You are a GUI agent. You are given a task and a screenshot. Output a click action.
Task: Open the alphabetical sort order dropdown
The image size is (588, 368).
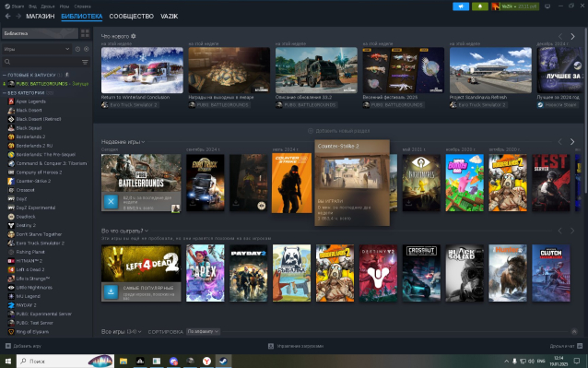click(x=203, y=332)
